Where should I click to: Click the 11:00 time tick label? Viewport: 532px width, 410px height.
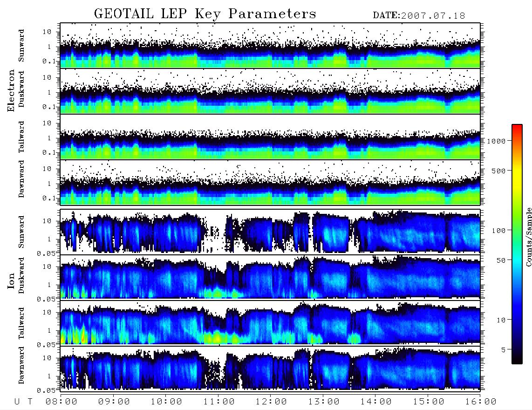(x=219, y=402)
